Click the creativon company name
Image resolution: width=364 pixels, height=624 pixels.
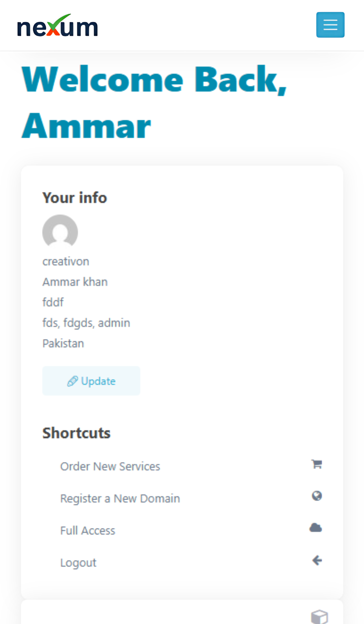[66, 261]
